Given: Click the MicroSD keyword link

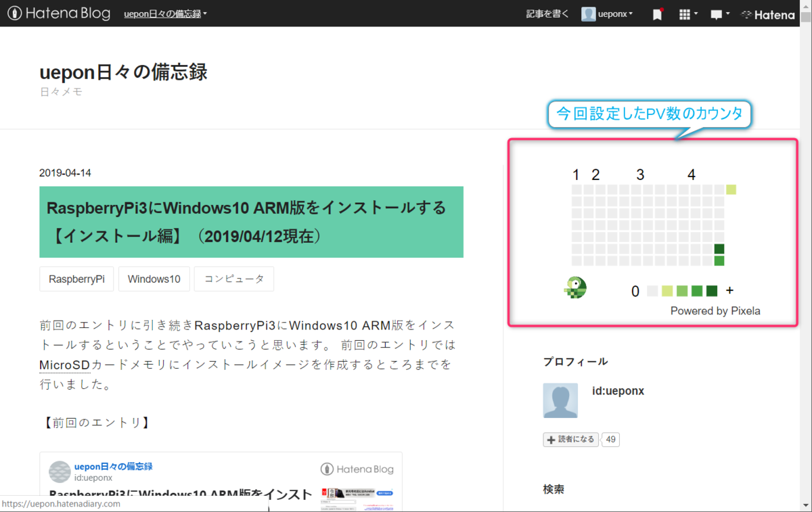Looking at the screenshot, I should pyautogui.click(x=65, y=365).
